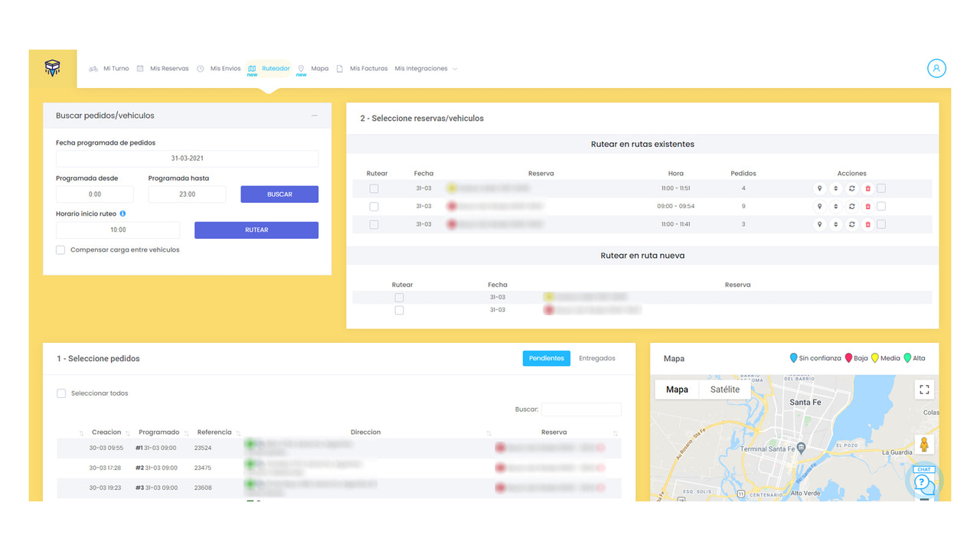Sort pedidos by Direccion column

point(366,432)
